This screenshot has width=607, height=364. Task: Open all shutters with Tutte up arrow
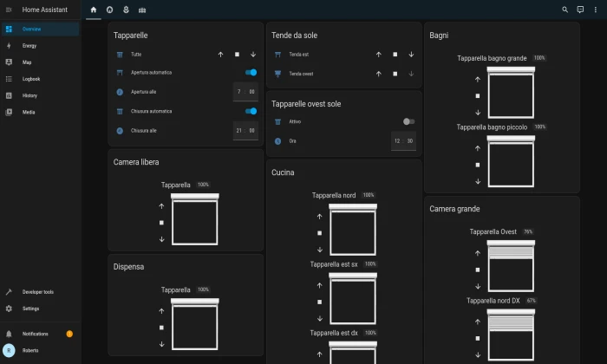pyautogui.click(x=220, y=54)
